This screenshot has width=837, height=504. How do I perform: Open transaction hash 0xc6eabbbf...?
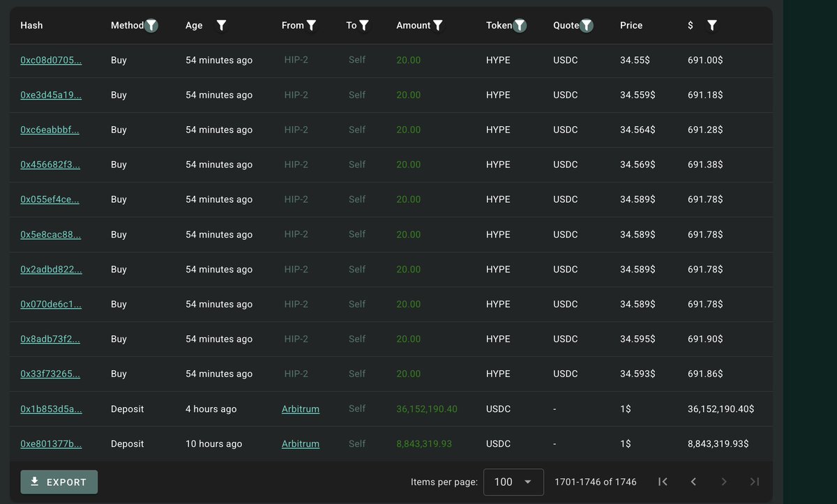(x=50, y=130)
